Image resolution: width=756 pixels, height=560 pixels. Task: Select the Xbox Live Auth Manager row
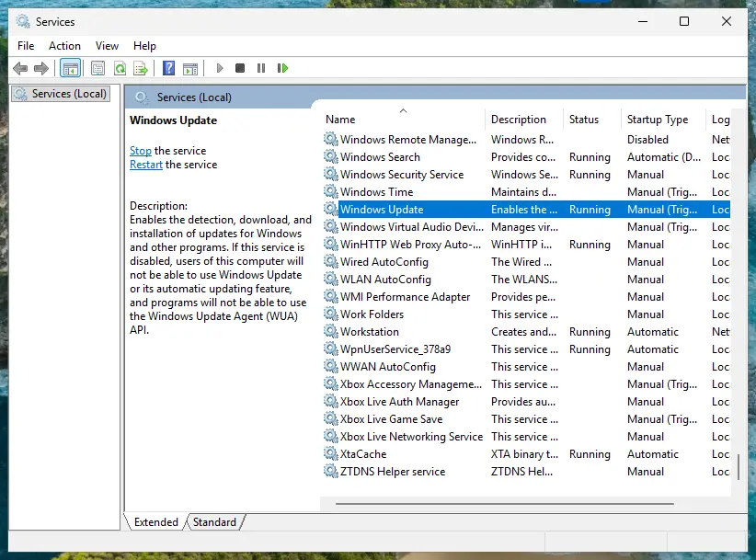coord(525,402)
